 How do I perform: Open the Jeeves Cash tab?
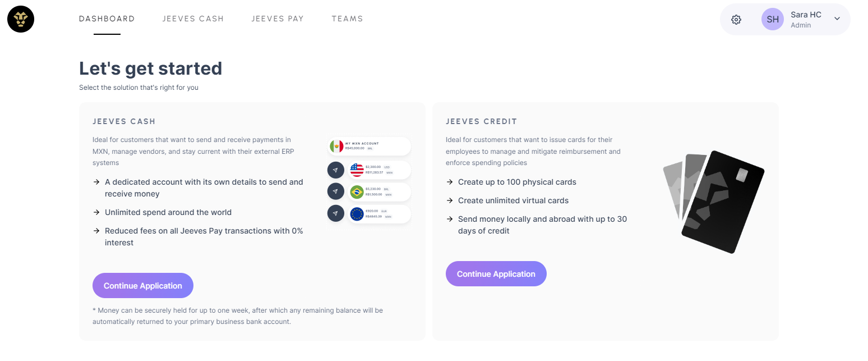tap(193, 19)
